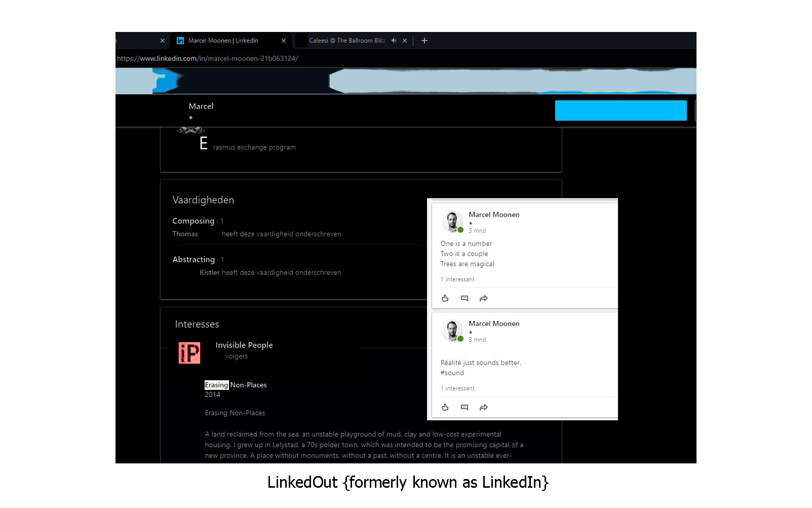Select the Abstracting skill
Screen dimensions: 812x508
click(x=194, y=260)
